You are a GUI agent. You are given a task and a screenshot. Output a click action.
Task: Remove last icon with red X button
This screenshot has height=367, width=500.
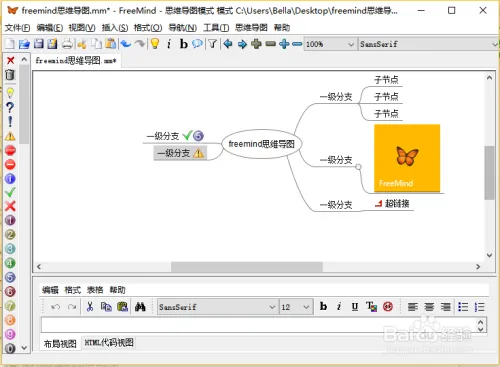tap(10, 60)
